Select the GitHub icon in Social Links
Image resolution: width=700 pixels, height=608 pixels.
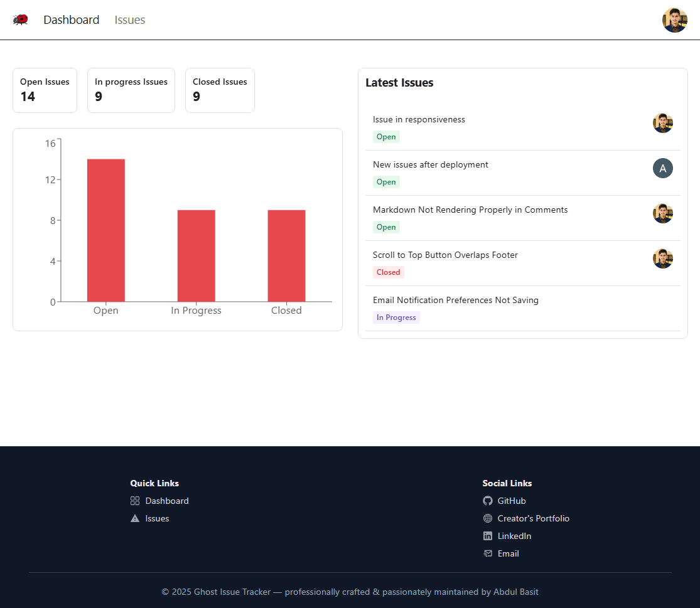pos(488,501)
